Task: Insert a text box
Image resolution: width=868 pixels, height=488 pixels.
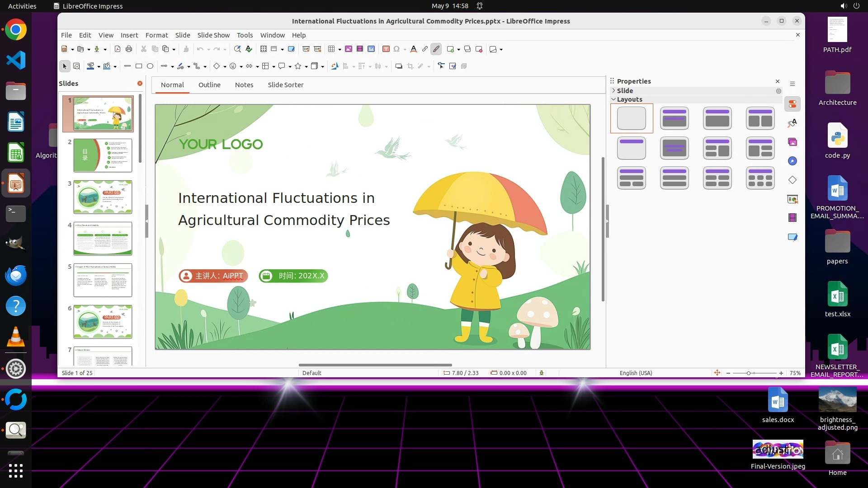Action: click(386, 49)
